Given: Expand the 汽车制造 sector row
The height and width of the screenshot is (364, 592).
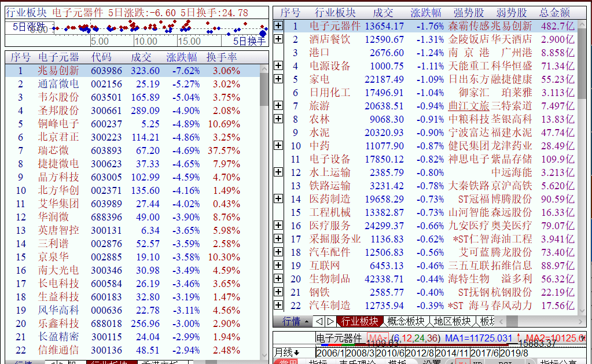Looking at the screenshot, I should pos(278,305).
